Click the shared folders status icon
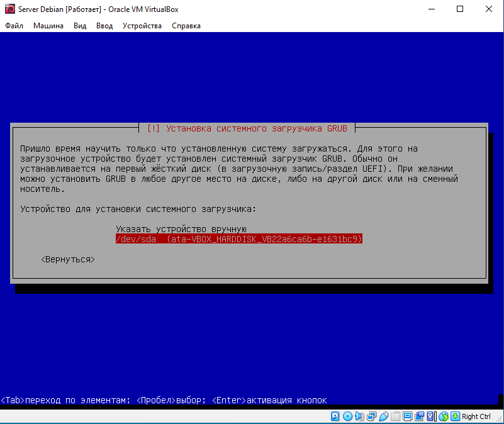The width and height of the screenshot is (504, 424). pyautogui.click(x=395, y=416)
